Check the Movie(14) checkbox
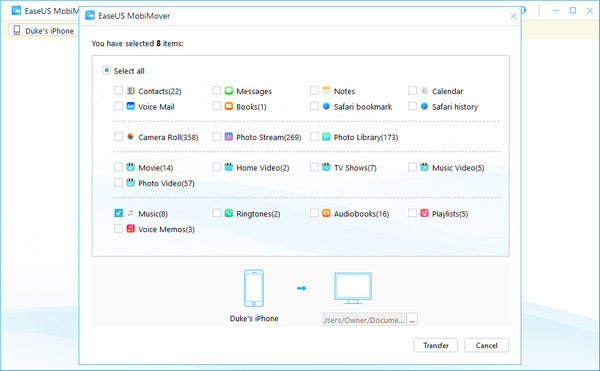The width and height of the screenshot is (600, 371). 118,167
